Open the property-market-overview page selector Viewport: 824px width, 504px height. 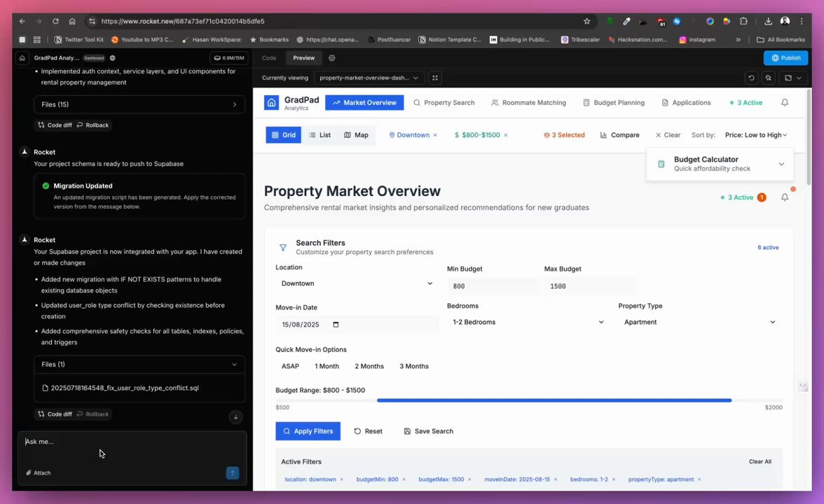pos(369,78)
